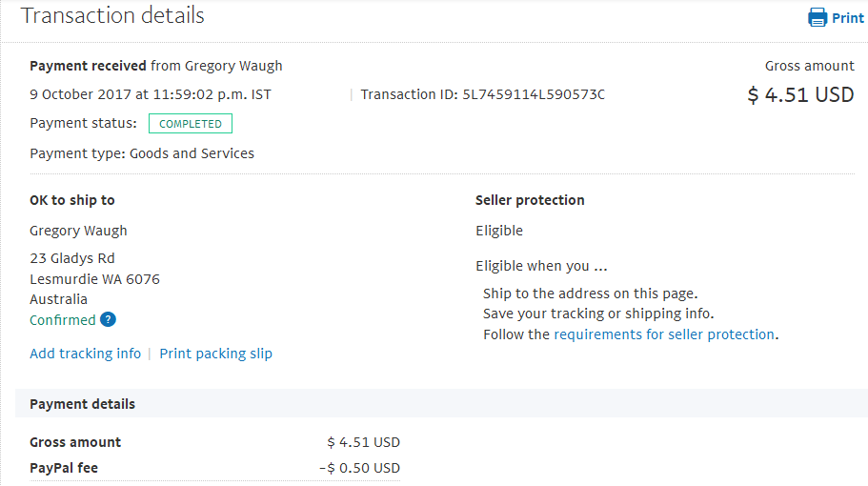This screenshot has width=868, height=486.
Task: Click Payment type Goods and Services text
Action: [x=142, y=153]
